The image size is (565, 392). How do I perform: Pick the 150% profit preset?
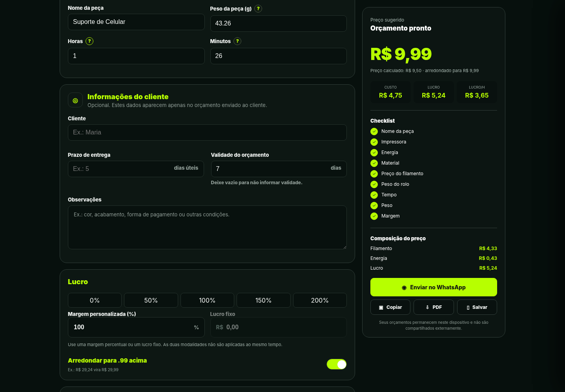pyautogui.click(x=264, y=300)
